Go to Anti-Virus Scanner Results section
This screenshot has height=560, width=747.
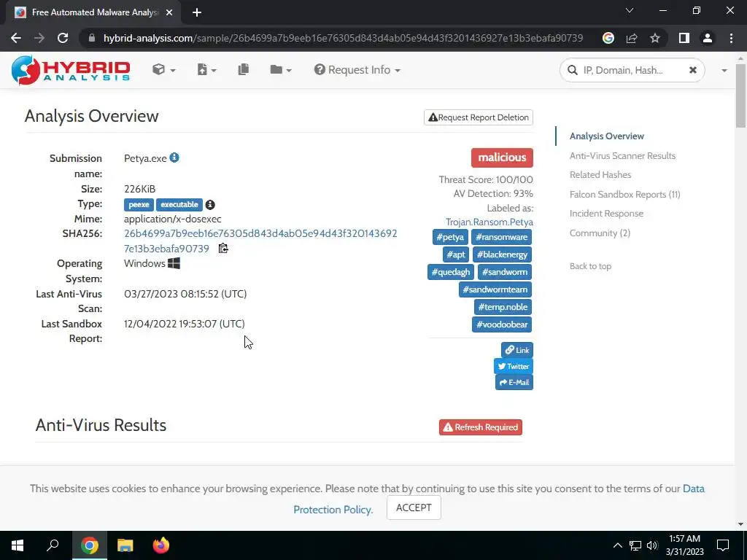[x=622, y=156]
